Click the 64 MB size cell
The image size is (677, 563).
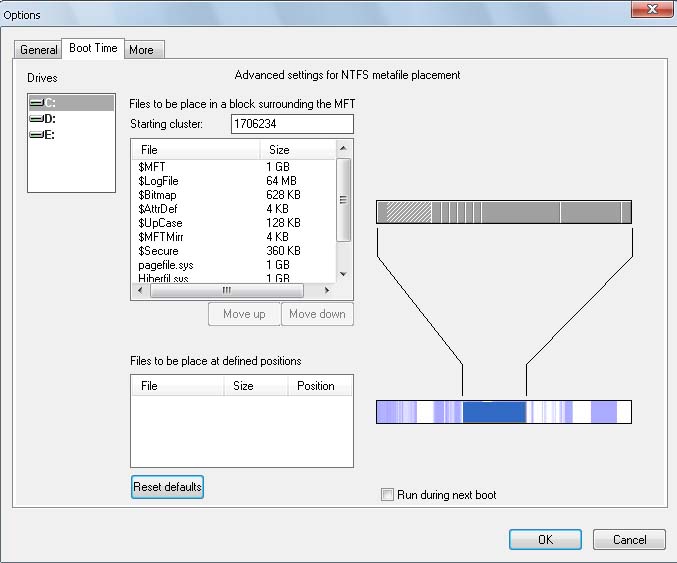tap(281, 181)
